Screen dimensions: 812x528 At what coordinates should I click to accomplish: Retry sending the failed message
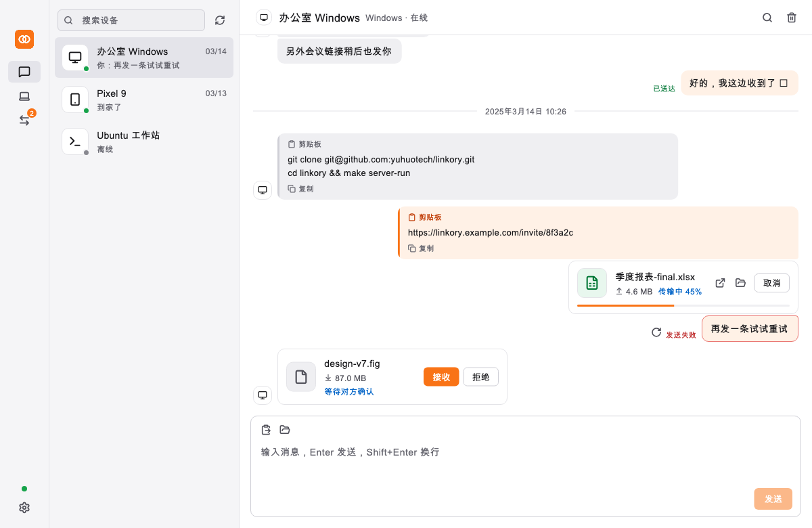(x=656, y=332)
